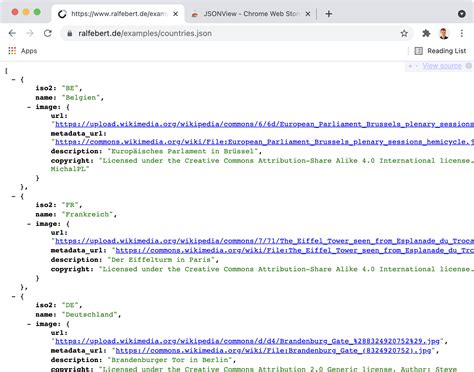Open the European Parliament upload.wikimedia.org url link
474x372 pixels.
click(264, 124)
